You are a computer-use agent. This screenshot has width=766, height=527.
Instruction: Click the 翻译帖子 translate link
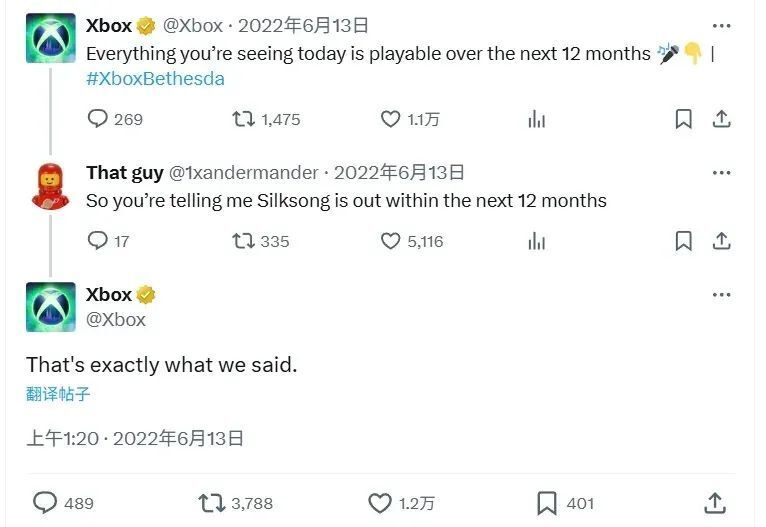pos(58,394)
